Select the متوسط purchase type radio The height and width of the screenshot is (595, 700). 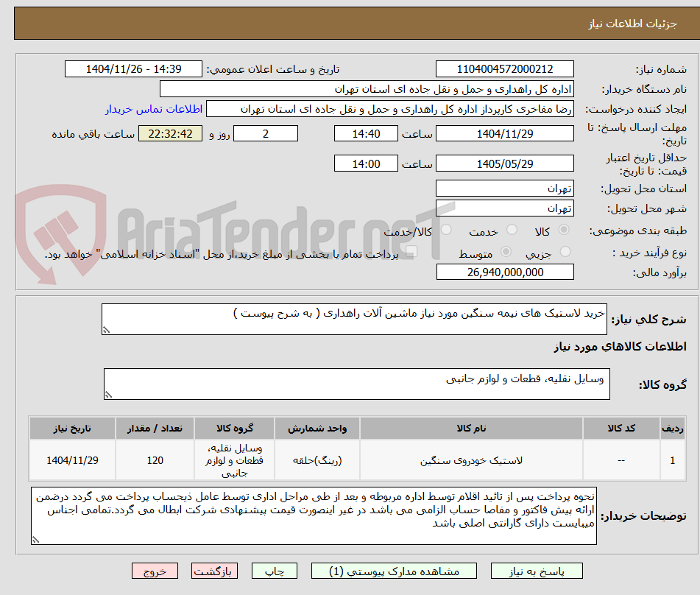click(506, 252)
